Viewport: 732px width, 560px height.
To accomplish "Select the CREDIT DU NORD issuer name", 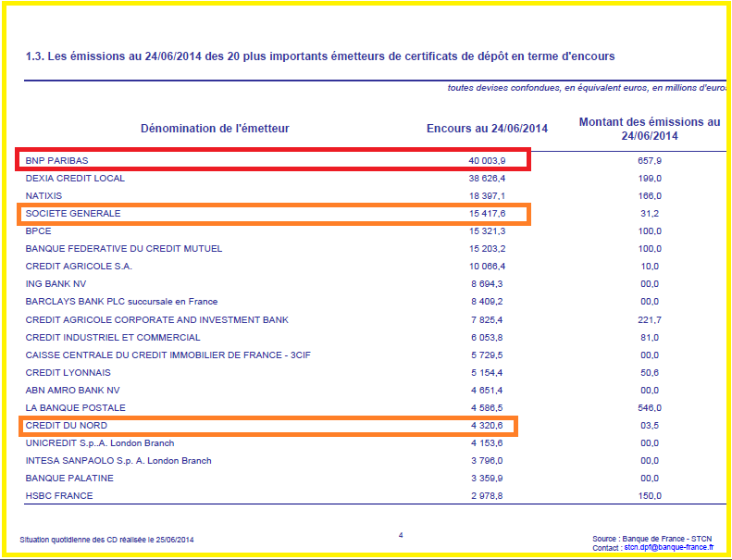I will pos(67,426).
